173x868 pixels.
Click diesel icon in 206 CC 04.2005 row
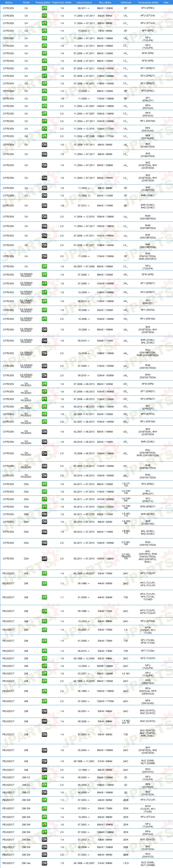(x=44, y=792)
